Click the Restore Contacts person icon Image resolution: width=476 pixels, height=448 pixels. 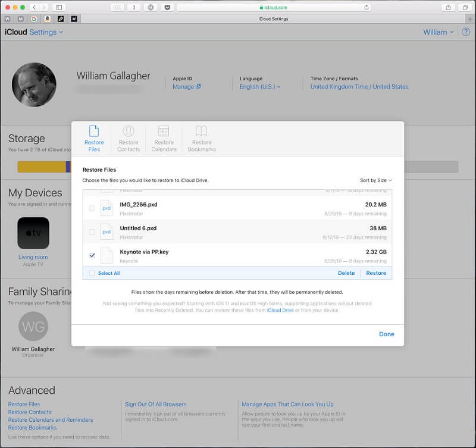129,131
